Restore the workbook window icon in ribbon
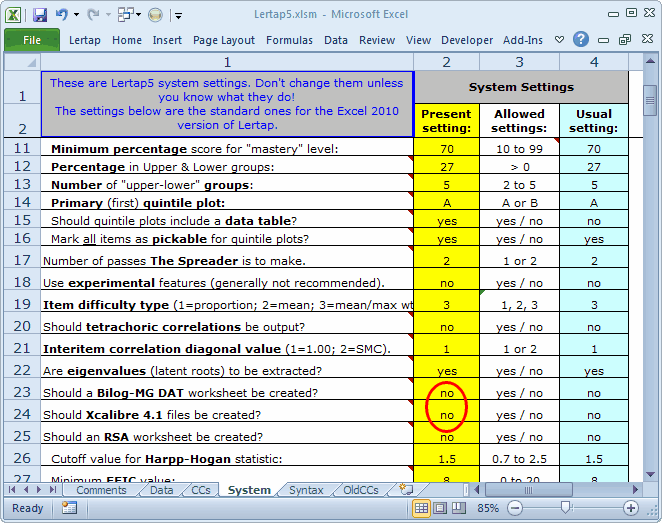The width and height of the screenshot is (662, 523). click(x=625, y=40)
